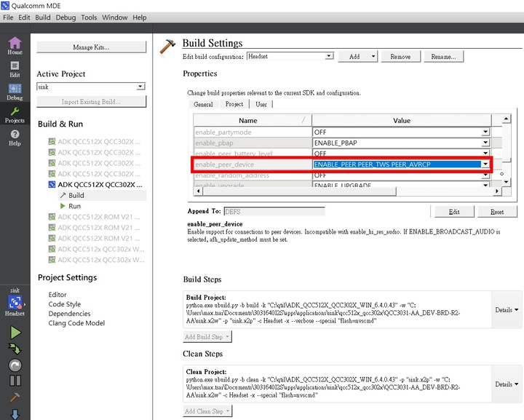The height and width of the screenshot is (420, 524).
Task: Click the Rename configuration button
Action: coord(443,57)
